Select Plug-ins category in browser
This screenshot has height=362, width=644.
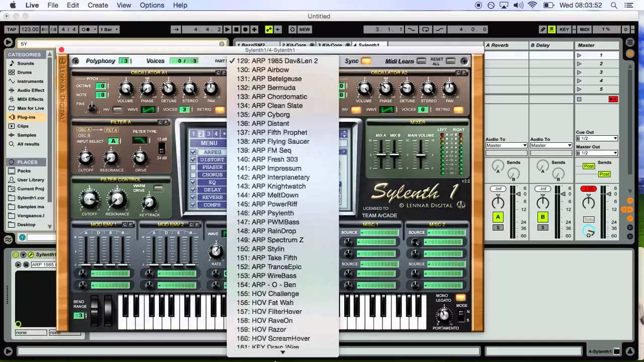click(x=26, y=117)
